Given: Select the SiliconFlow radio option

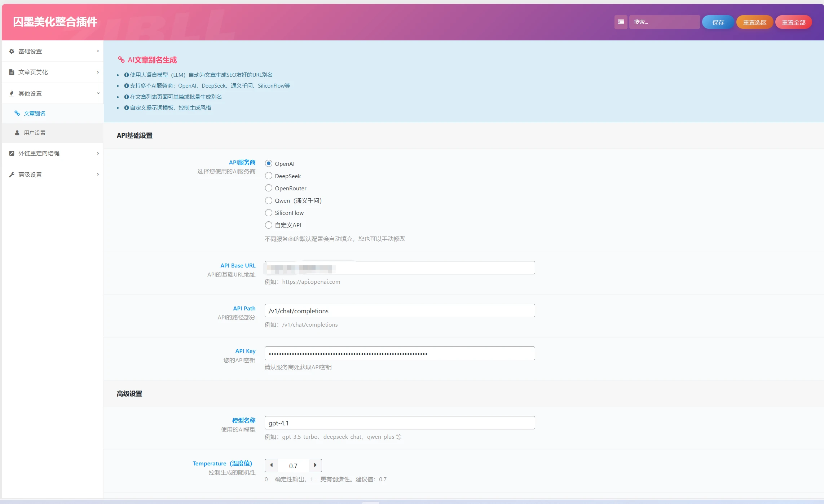Looking at the screenshot, I should click(x=269, y=213).
